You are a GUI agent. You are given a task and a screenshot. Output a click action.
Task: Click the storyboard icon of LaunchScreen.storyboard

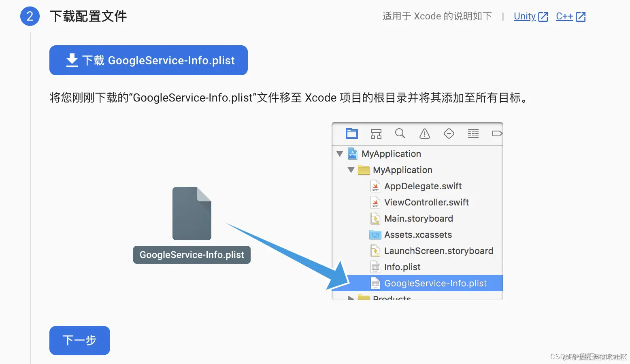click(375, 251)
